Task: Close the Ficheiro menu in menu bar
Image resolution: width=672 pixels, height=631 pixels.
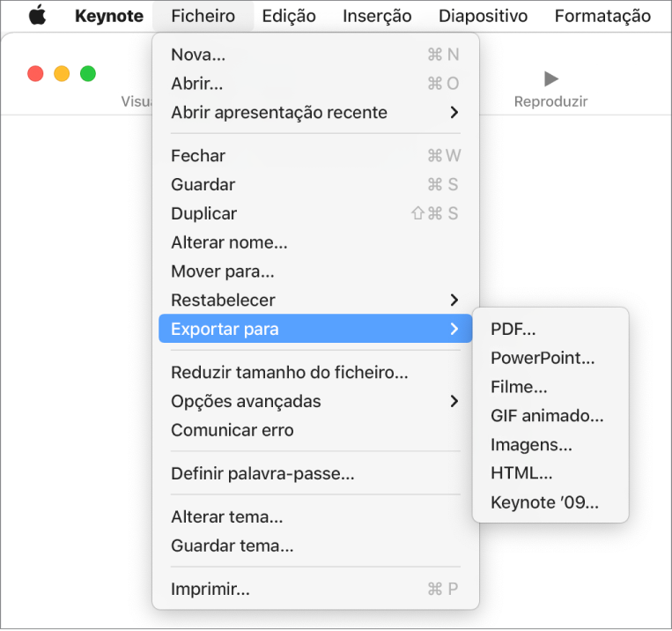Action: [203, 16]
